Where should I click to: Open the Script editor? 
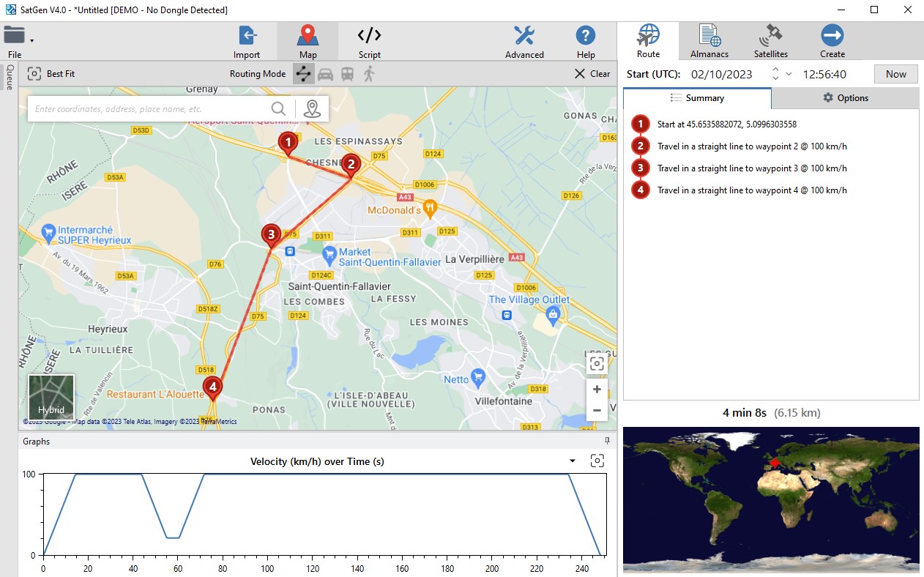(369, 42)
